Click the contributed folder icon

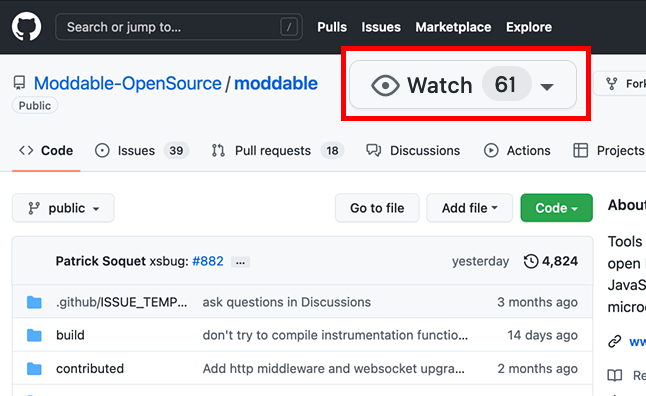[34, 368]
